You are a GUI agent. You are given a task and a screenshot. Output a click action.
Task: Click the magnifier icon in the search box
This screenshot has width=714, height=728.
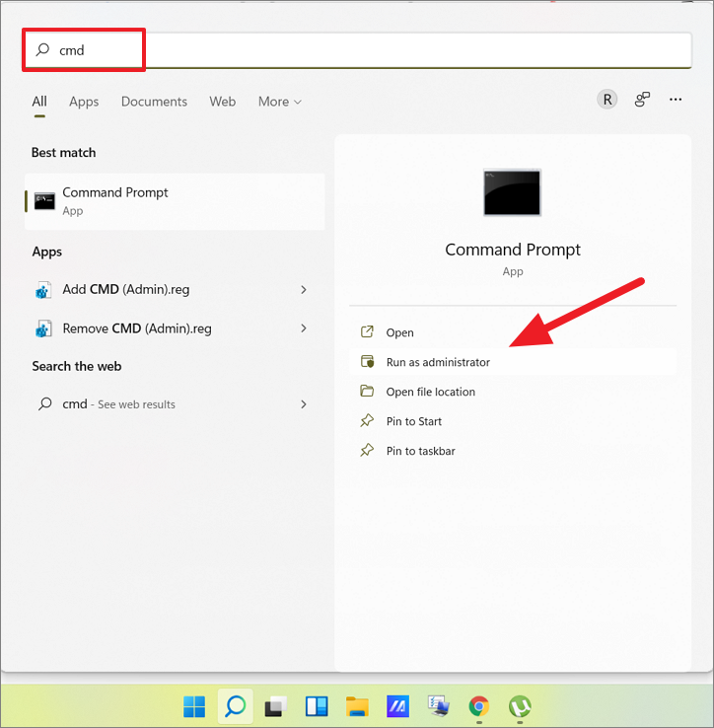pos(42,49)
